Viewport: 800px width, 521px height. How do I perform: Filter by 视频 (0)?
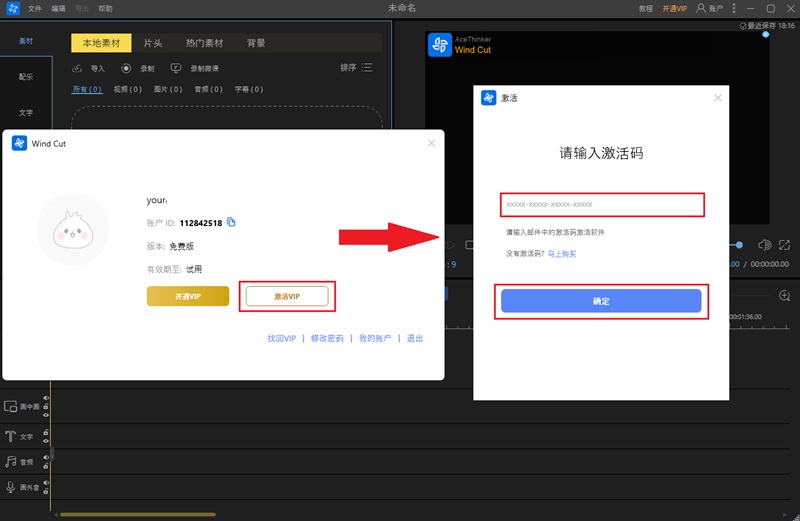[x=128, y=89]
